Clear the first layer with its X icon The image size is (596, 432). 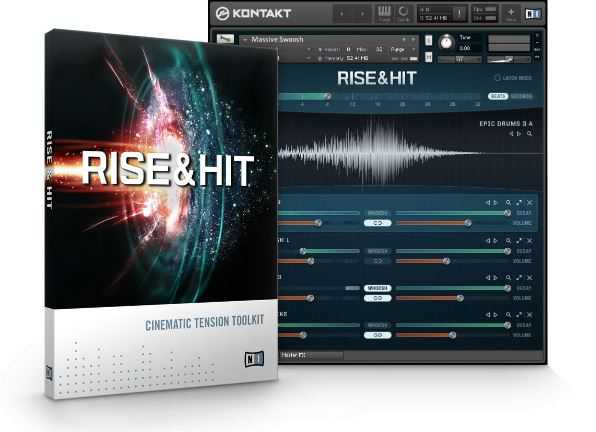point(529,203)
